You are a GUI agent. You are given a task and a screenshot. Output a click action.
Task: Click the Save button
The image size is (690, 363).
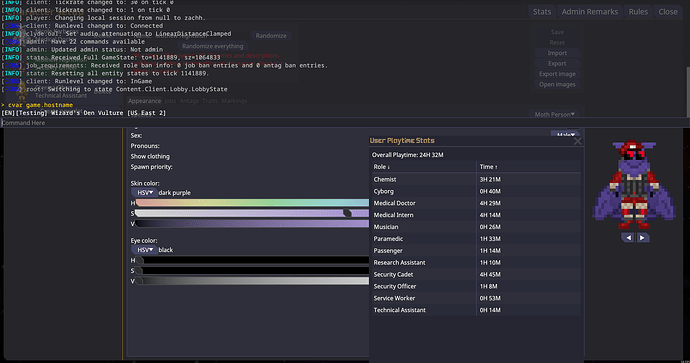[557, 32]
